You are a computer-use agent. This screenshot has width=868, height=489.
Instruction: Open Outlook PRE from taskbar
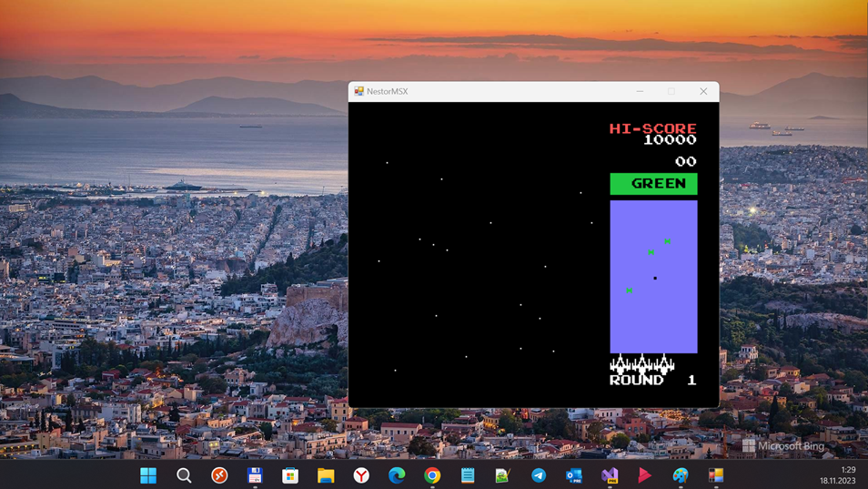point(574,475)
